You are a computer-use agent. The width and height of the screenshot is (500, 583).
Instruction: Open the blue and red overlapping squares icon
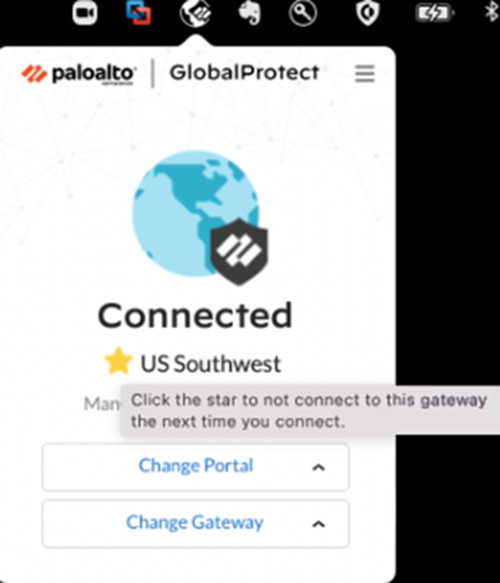[138, 13]
